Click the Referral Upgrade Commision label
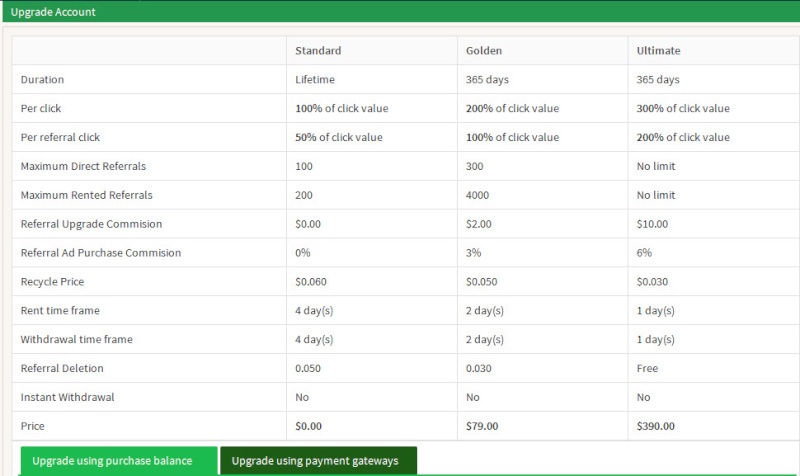Screen dimensions: 800x476 pos(91,224)
